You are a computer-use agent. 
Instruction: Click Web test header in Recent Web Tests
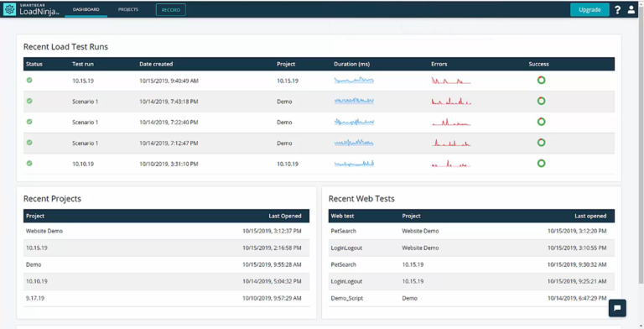[342, 216]
